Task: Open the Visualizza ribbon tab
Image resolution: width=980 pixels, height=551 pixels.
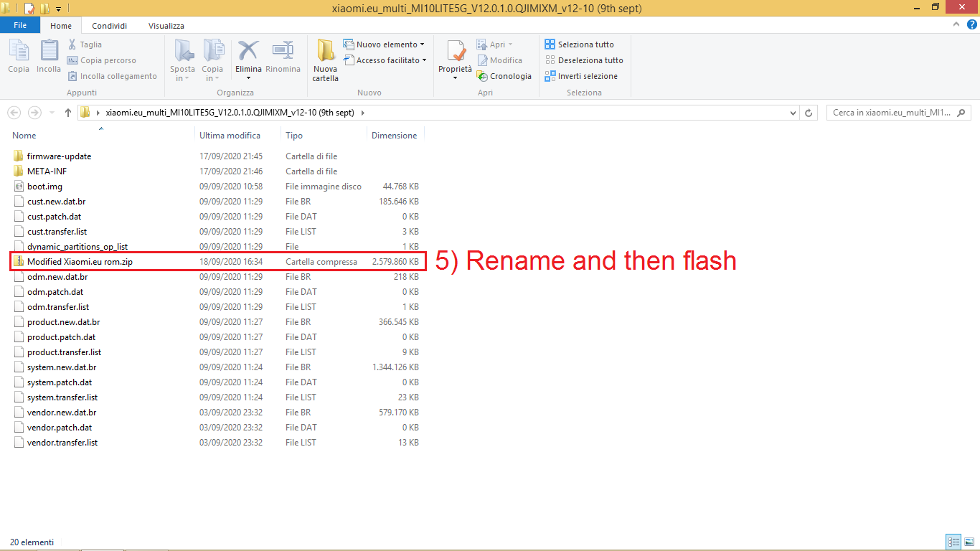Action: 166,26
